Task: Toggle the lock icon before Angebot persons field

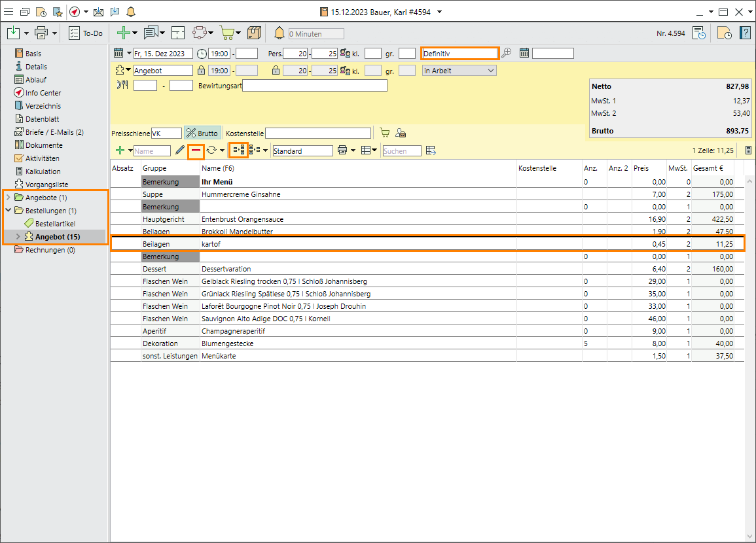Action: pyautogui.click(x=276, y=71)
